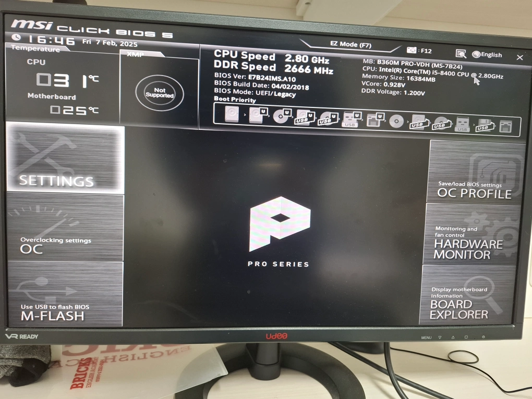
Task: Open the OC PROFILE tile
Action: click(x=476, y=172)
